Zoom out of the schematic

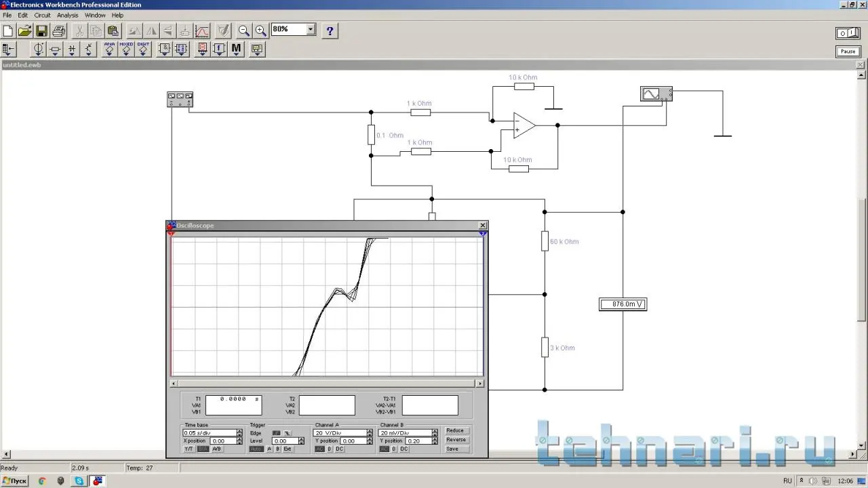(244, 30)
